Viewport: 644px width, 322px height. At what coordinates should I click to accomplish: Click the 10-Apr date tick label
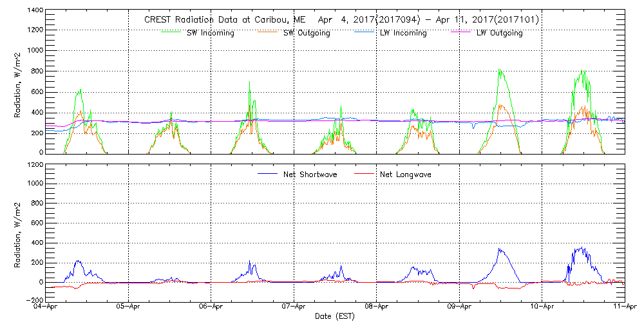(542, 307)
